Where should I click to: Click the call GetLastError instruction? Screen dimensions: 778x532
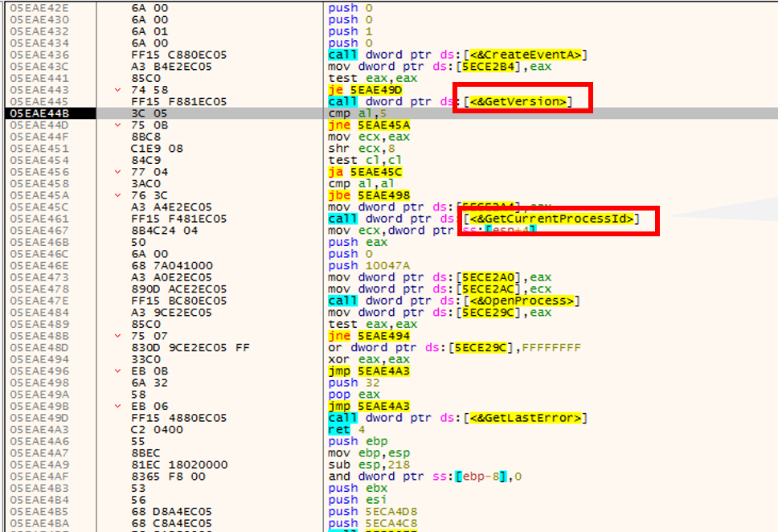tap(457, 418)
